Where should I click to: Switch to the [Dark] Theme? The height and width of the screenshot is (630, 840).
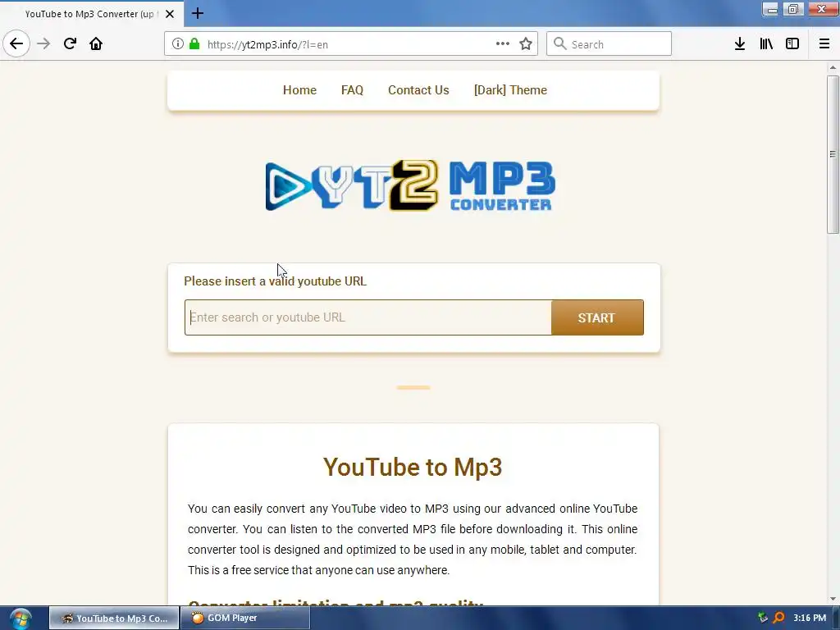coord(510,90)
